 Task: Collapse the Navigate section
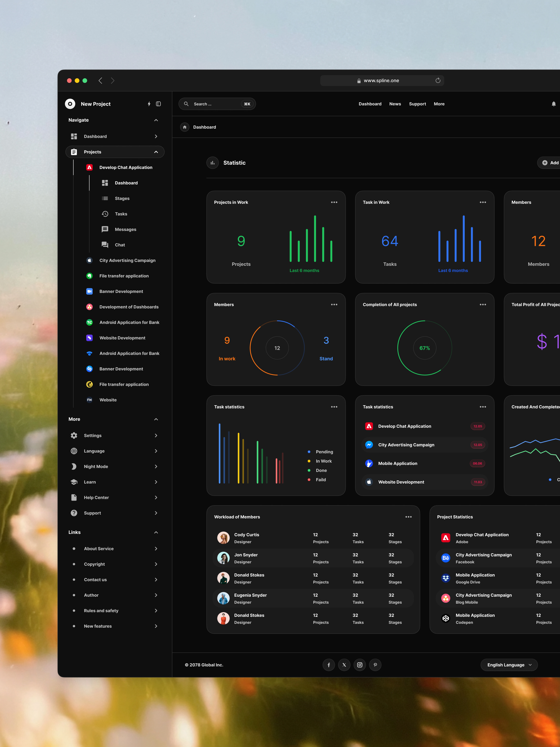(156, 120)
